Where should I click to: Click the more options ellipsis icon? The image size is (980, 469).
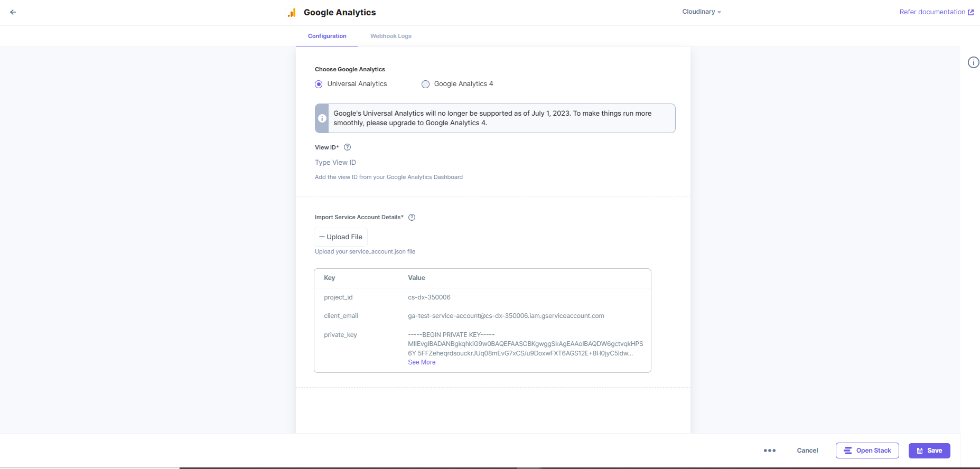(770, 451)
